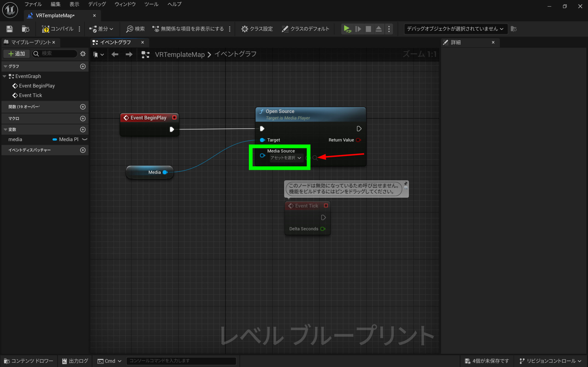This screenshot has height=367, width=588.
Task: Open My Blueprint panel settings gear
Action: 83,54
